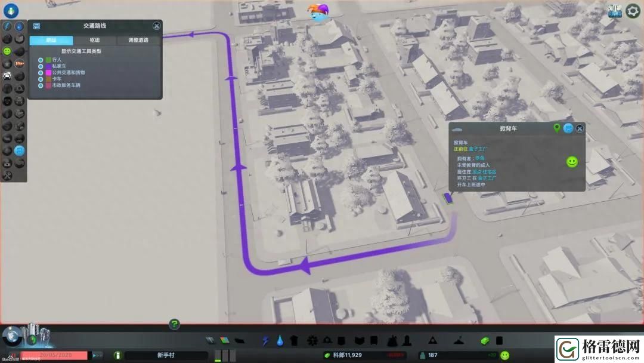Open the roads build menu icon
This screenshot has height=363, width=644.
point(210,340)
